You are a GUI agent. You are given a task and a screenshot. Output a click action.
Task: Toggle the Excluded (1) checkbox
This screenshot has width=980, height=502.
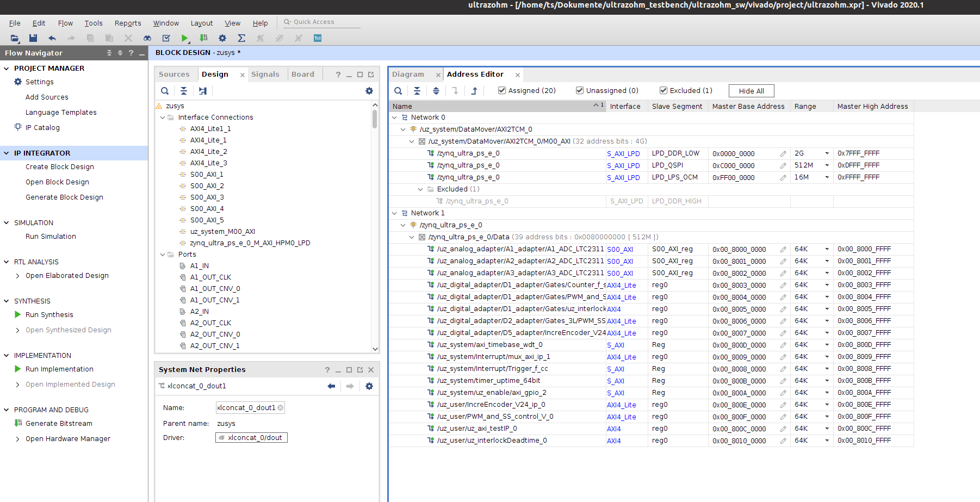pos(663,91)
